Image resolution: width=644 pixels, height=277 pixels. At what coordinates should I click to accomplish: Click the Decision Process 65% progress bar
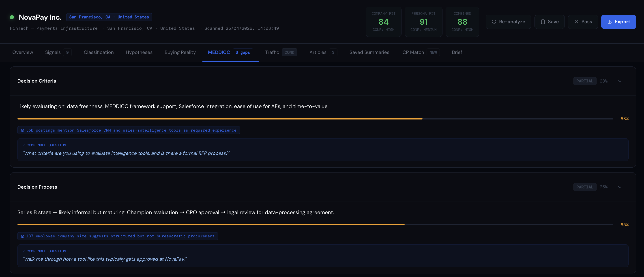315,225
